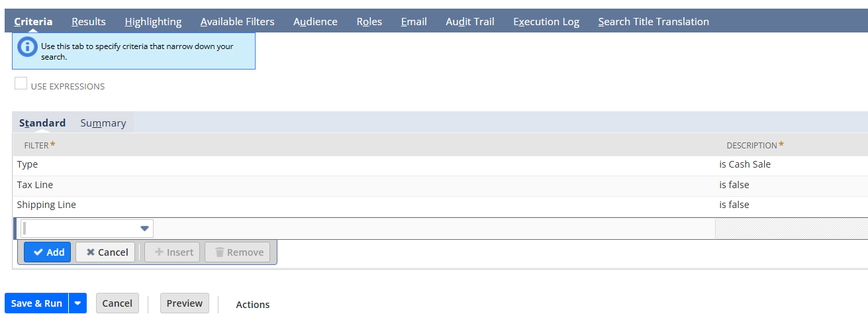Open the Highlighting tab
This screenshot has height=314, width=868.
tap(153, 22)
